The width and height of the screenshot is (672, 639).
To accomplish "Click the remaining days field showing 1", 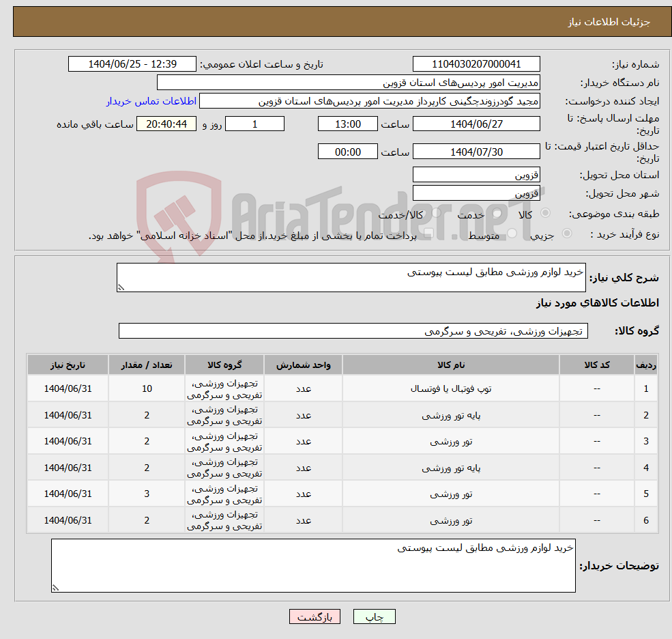I will click(x=254, y=124).
